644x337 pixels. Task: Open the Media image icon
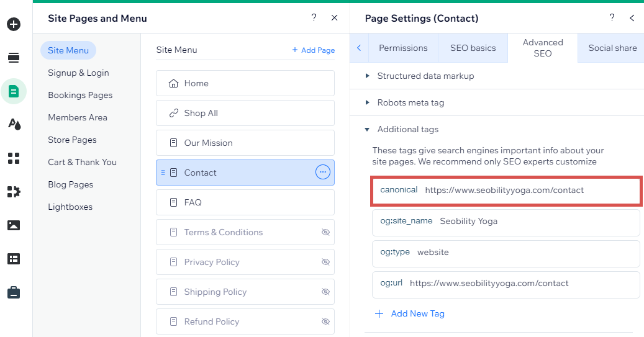pyautogui.click(x=14, y=225)
